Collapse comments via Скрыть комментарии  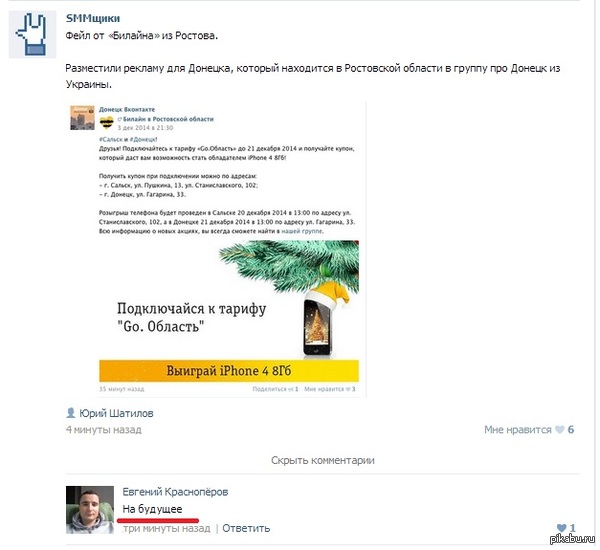(x=323, y=460)
